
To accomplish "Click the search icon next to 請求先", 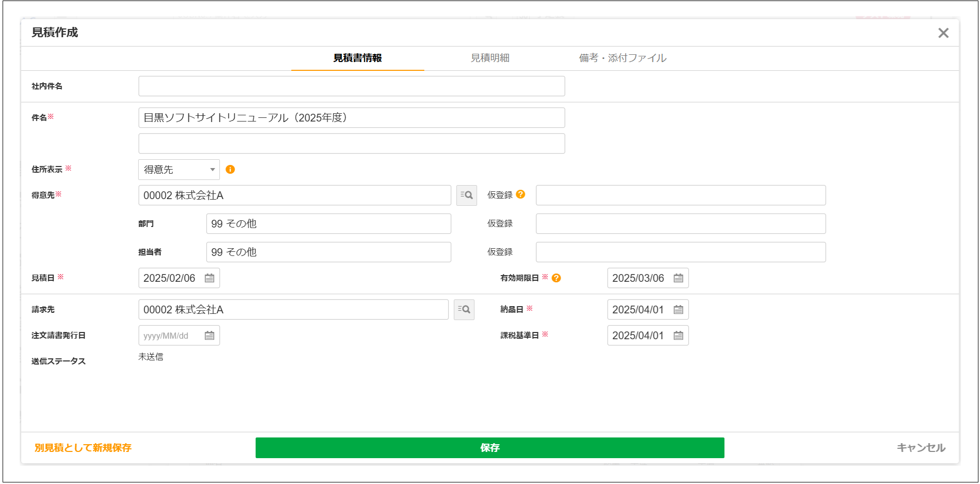I will [x=464, y=309].
